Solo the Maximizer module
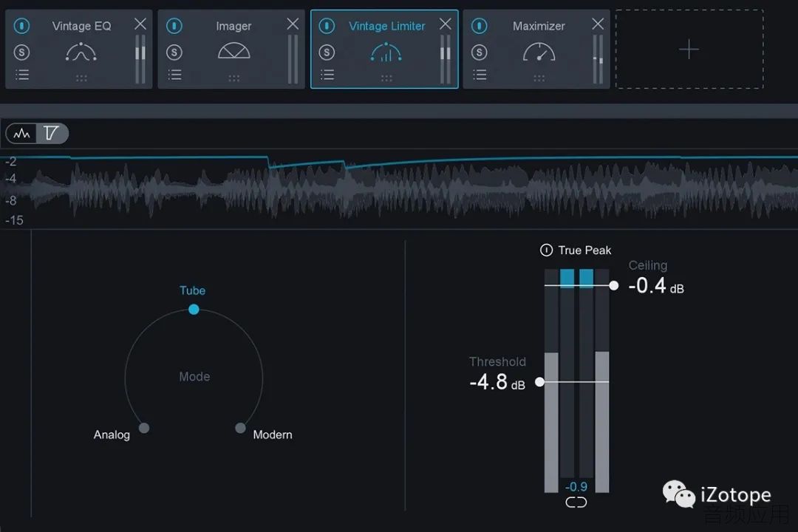This screenshot has width=798, height=532. (x=479, y=52)
